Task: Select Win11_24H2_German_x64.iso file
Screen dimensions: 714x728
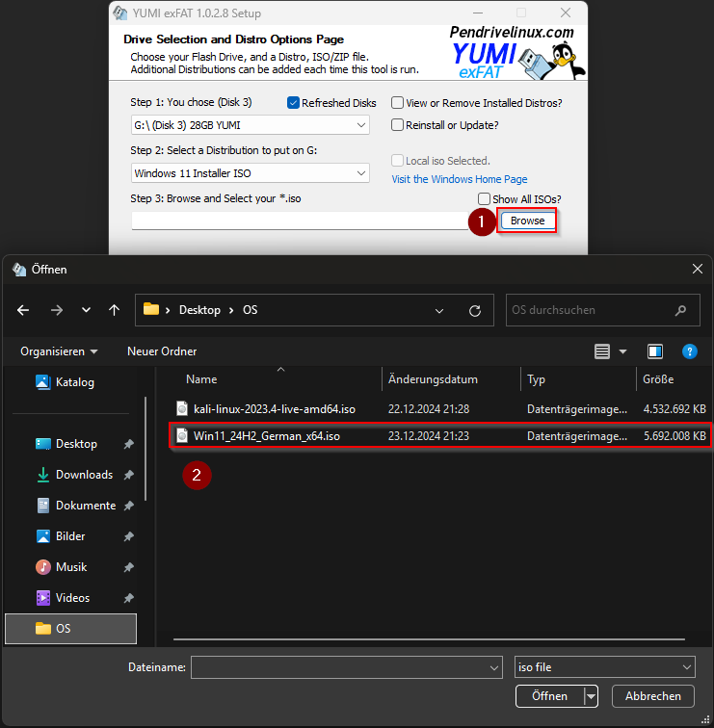Action: (x=267, y=436)
